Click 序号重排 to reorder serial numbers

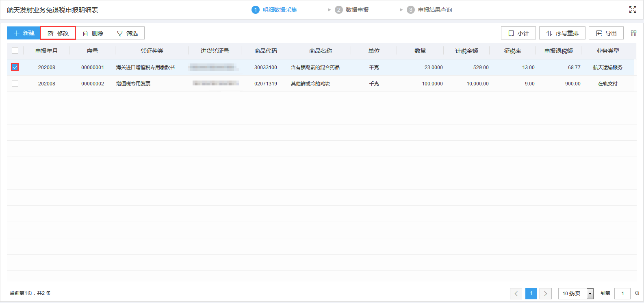point(562,33)
